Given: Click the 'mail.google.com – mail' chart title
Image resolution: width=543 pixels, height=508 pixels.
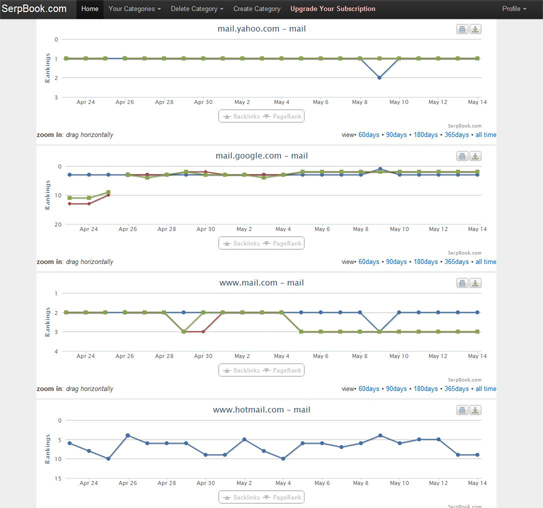Looking at the screenshot, I should [261, 156].
